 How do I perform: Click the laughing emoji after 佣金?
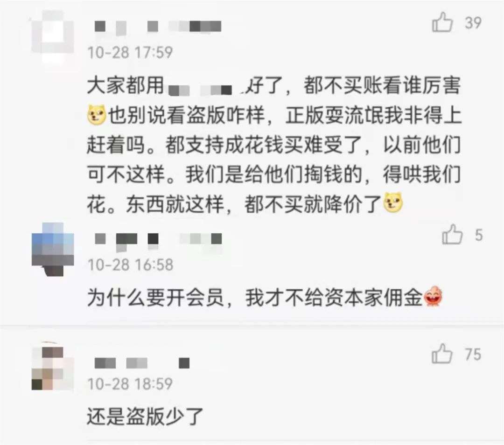[433, 297]
